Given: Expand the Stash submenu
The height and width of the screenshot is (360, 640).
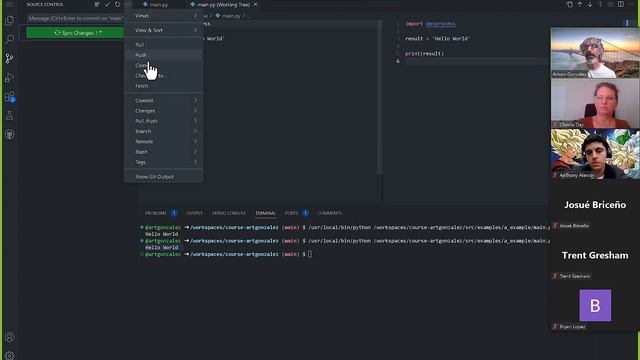Looking at the screenshot, I should click(163, 152).
